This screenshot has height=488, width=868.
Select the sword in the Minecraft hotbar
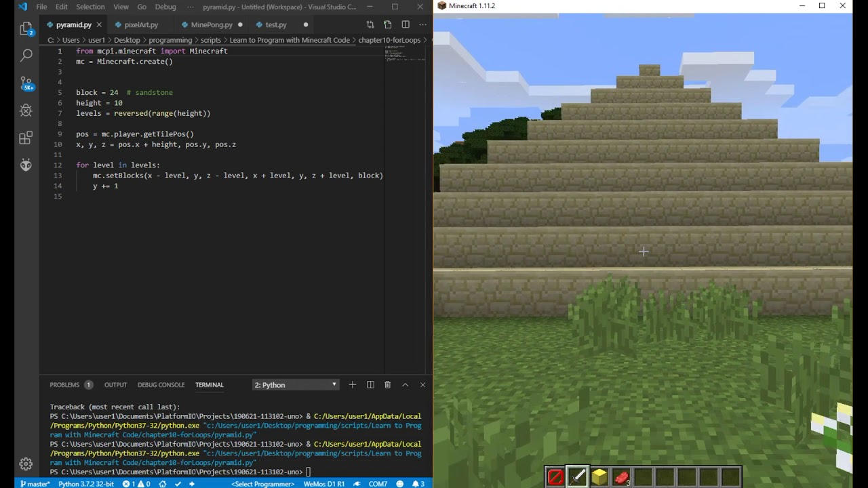[577, 477]
